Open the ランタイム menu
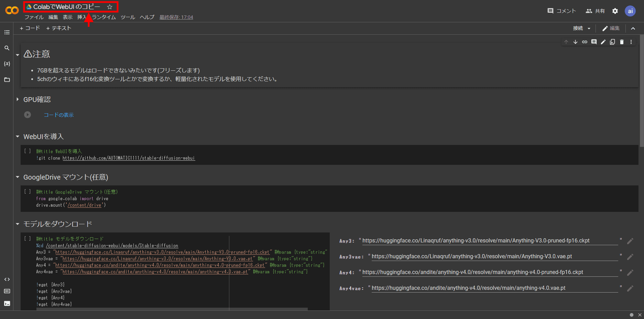The width and height of the screenshot is (644, 319). coord(104,17)
